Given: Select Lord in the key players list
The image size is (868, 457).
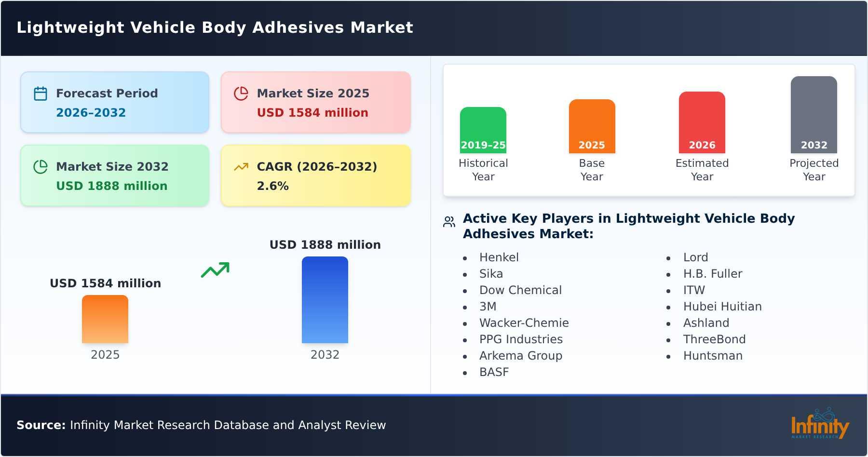Looking at the screenshot, I should coord(695,257).
